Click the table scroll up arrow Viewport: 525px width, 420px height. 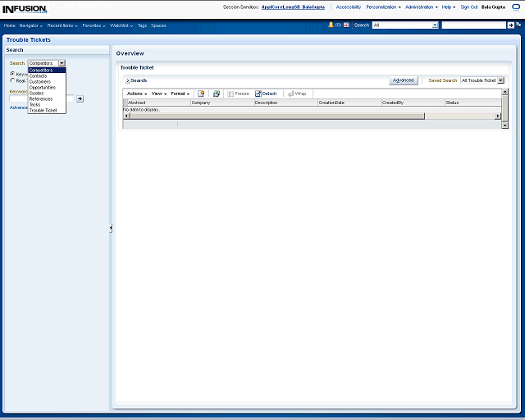tap(505, 91)
